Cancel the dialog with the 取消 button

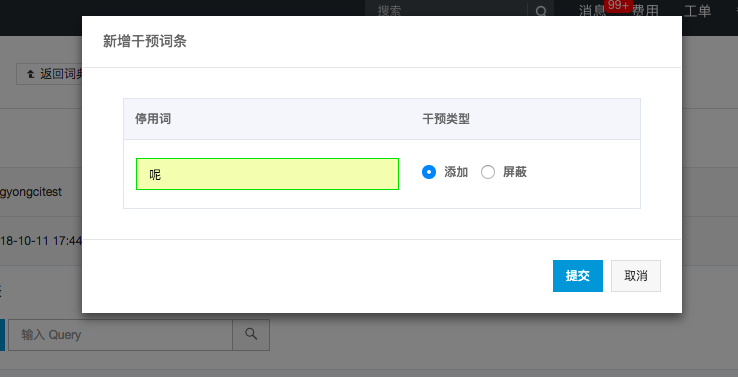636,276
